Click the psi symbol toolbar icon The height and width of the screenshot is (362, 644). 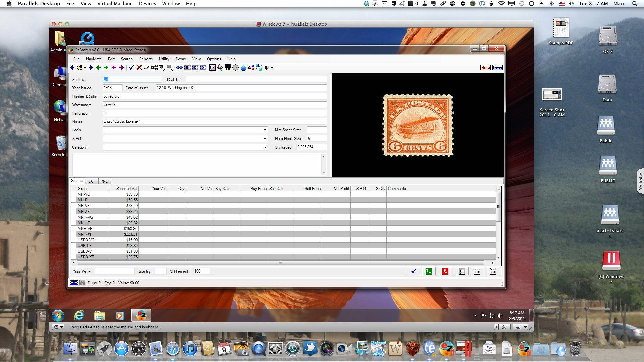tap(267, 68)
